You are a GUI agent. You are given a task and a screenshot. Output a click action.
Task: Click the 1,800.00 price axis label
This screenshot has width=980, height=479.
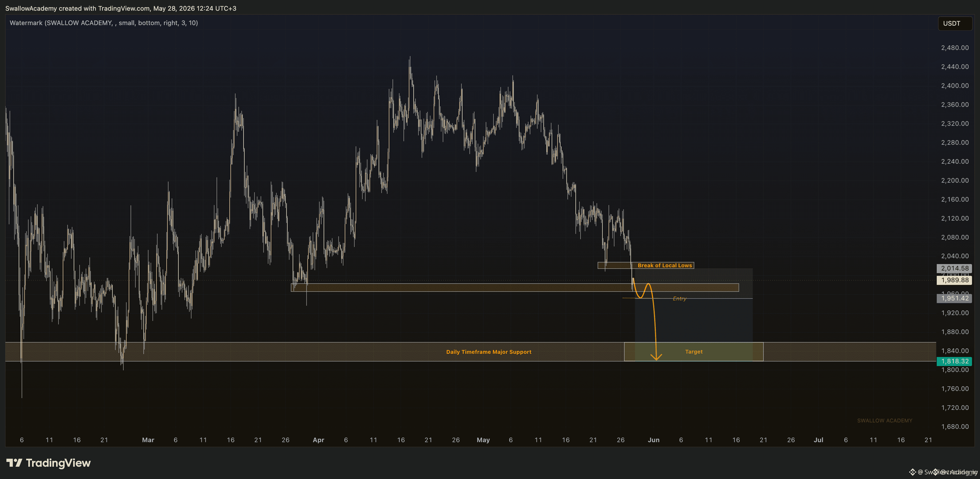tap(955, 370)
